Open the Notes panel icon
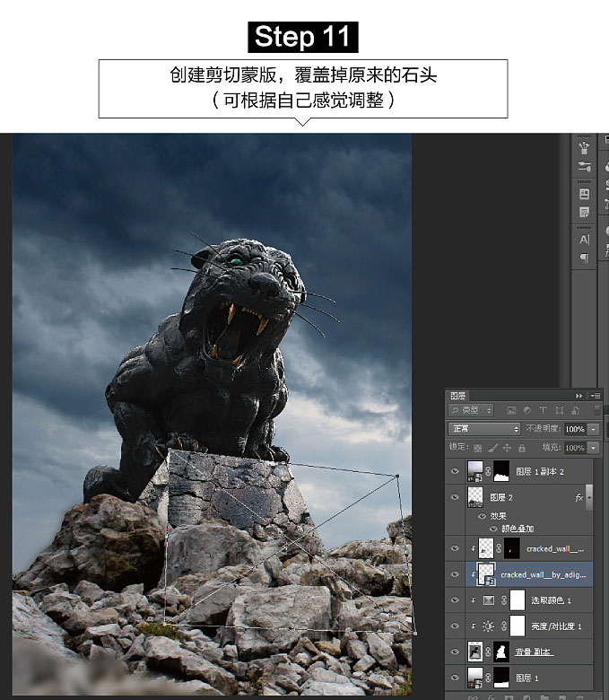The height and width of the screenshot is (700, 609). point(584,212)
